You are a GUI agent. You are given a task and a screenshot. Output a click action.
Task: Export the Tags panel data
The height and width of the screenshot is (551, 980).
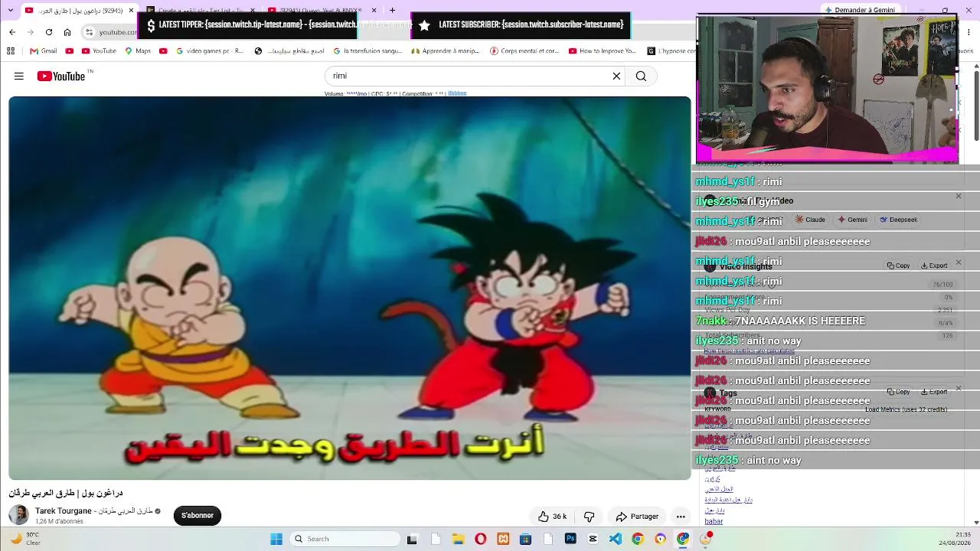click(934, 392)
